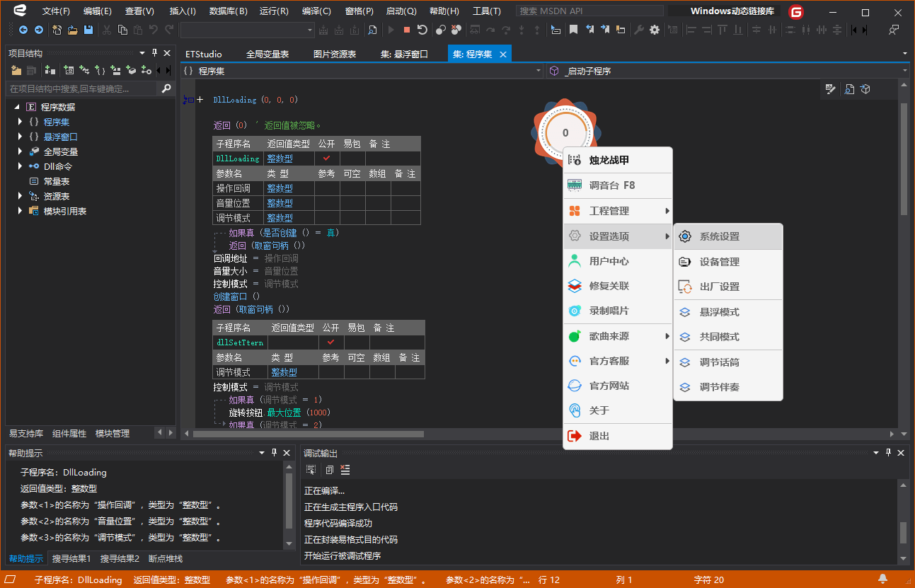The image size is (915, 588).
Task: Click the blue forward navigation arrow
Action: (x=38, y=30)
